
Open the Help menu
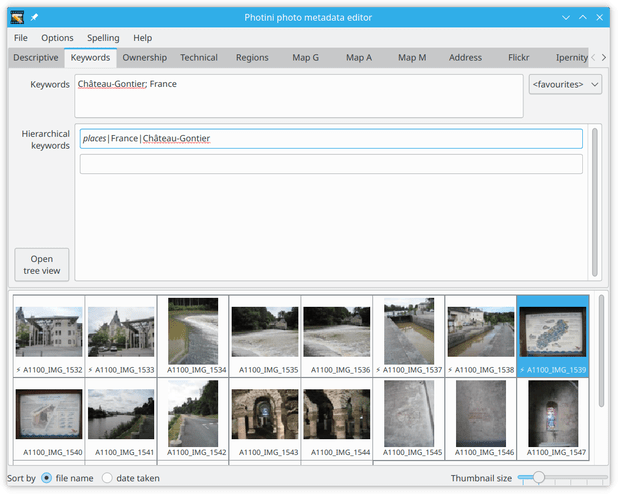(x=142, y=38)
